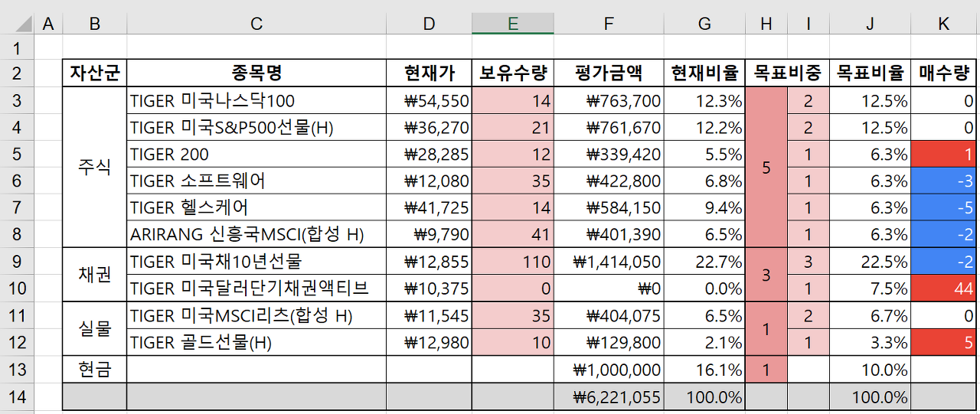Click the 주식 merged asset cell
980x414 pixels.
tap(95, 168)
